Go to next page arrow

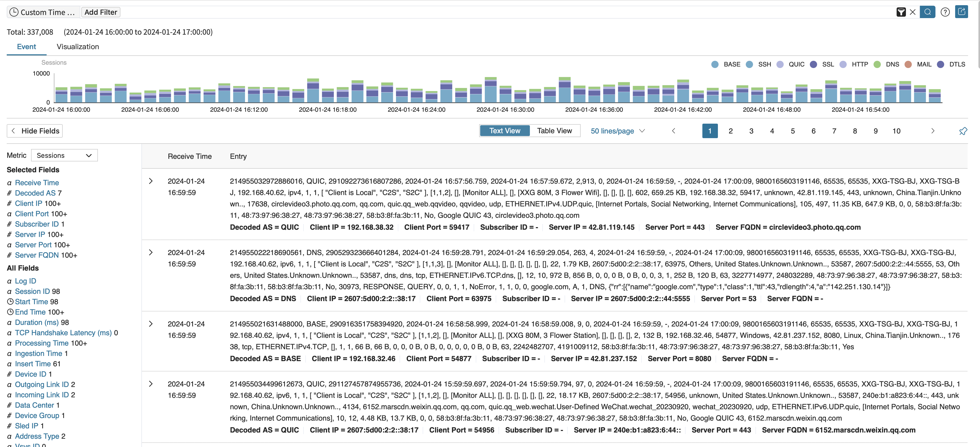point(932,131)
